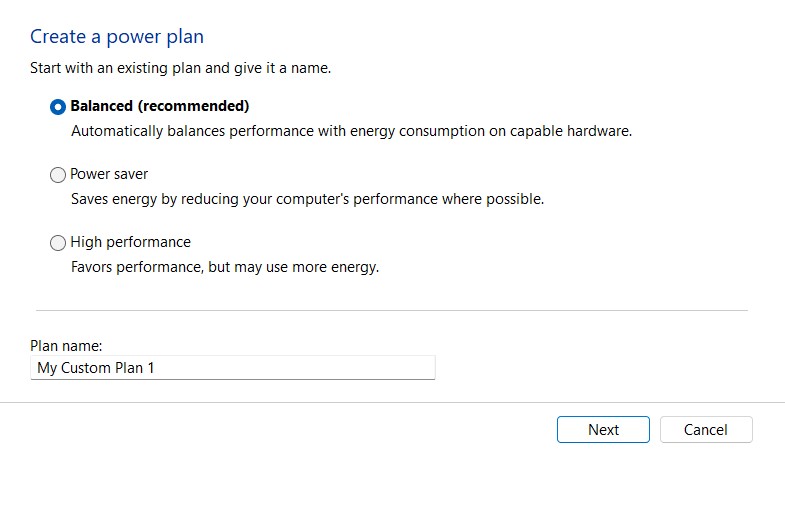Click the divider line above Plan name
The image size is (785, 511).
point(391,311)
